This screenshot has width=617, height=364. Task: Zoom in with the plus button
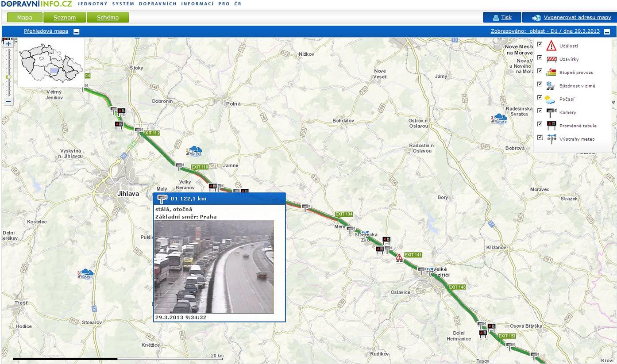(x=8, y=44)
